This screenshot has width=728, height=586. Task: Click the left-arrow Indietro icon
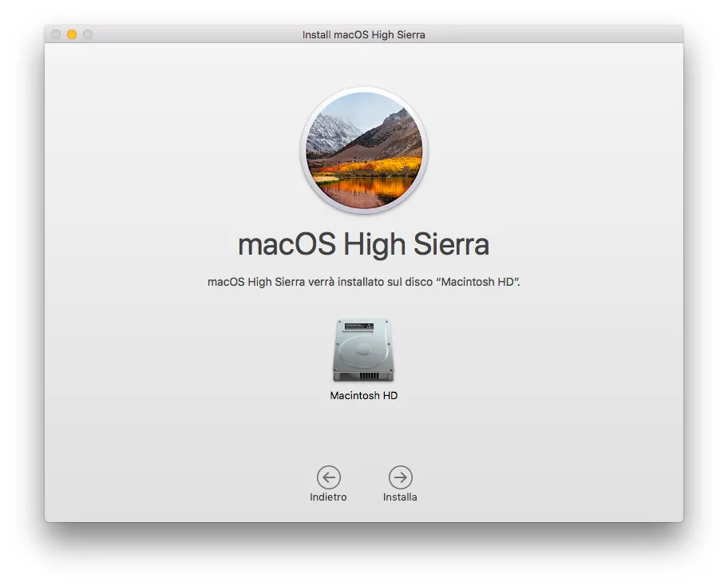[x=328, y=477]
